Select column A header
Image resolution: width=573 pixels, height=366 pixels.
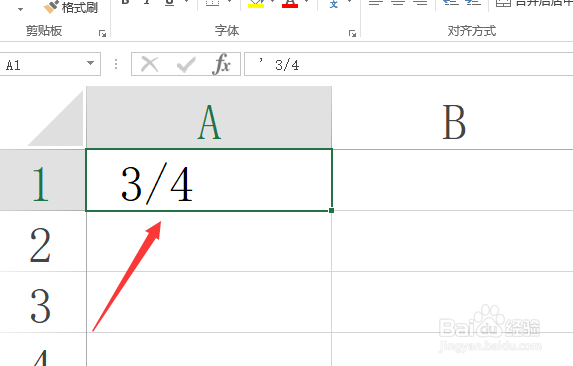tap(209, 118)
